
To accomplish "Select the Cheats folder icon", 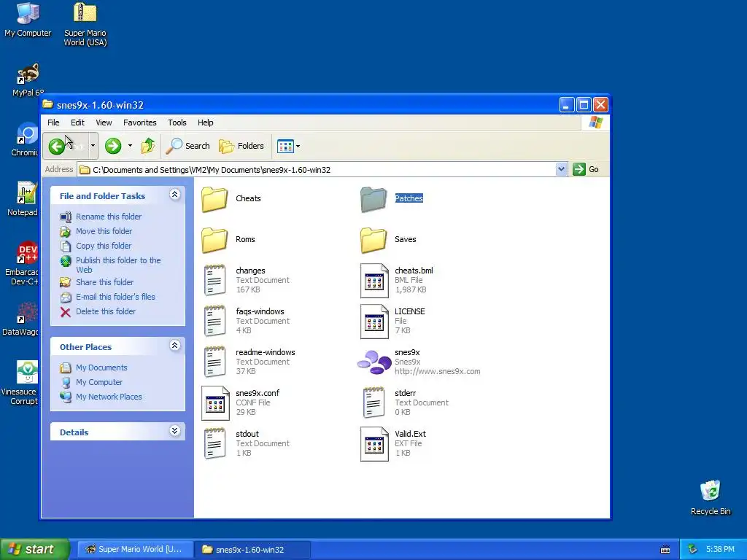I will 214,199.
